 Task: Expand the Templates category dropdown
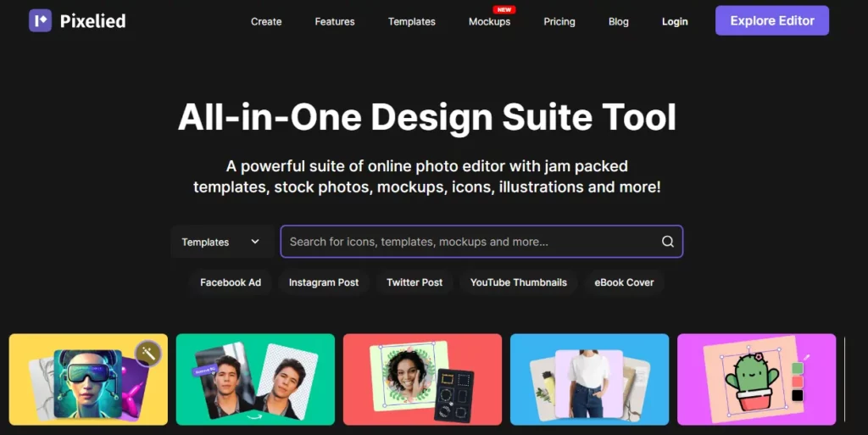[x=220, y=242]
